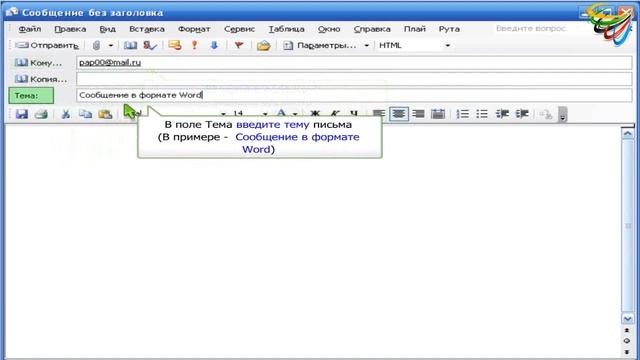
Task: Open the Сервис menu
Action: 239,29
